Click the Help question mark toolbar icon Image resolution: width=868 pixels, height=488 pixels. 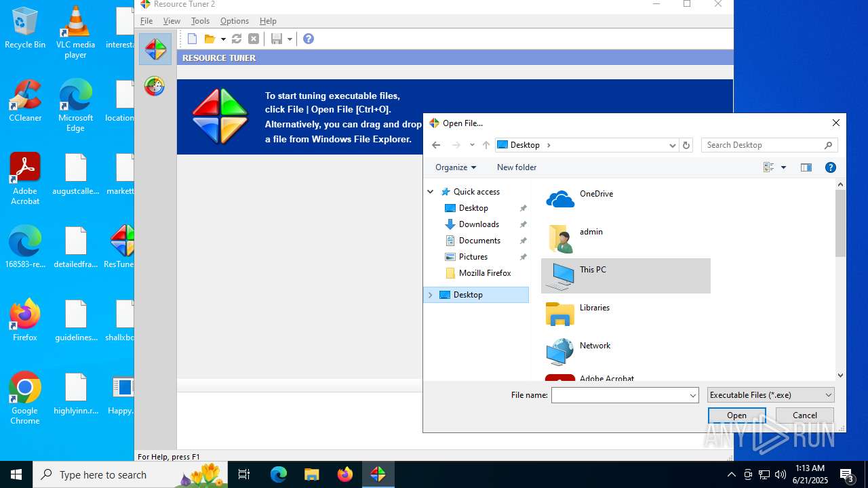309,39
